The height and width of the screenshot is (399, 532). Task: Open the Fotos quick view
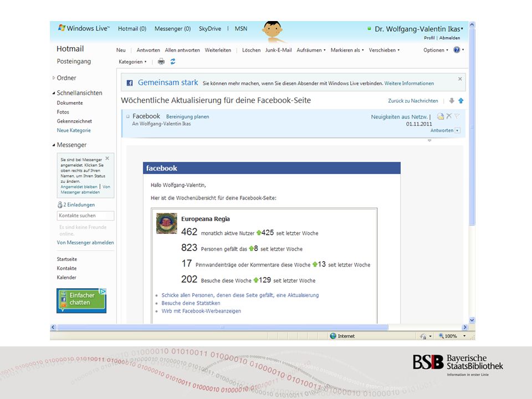(x=63, y=112)
